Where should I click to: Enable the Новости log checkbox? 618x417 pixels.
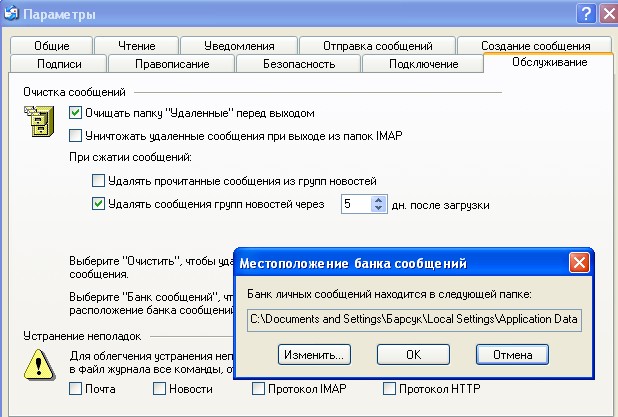[159, 389]
